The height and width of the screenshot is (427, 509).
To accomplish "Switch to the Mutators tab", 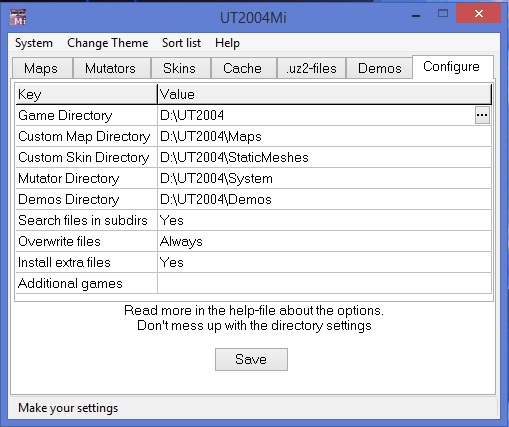I will [111, 68].
